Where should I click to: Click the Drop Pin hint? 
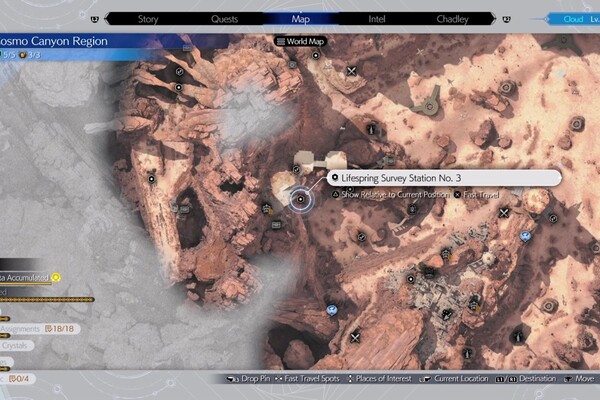(x=248, y=379)
